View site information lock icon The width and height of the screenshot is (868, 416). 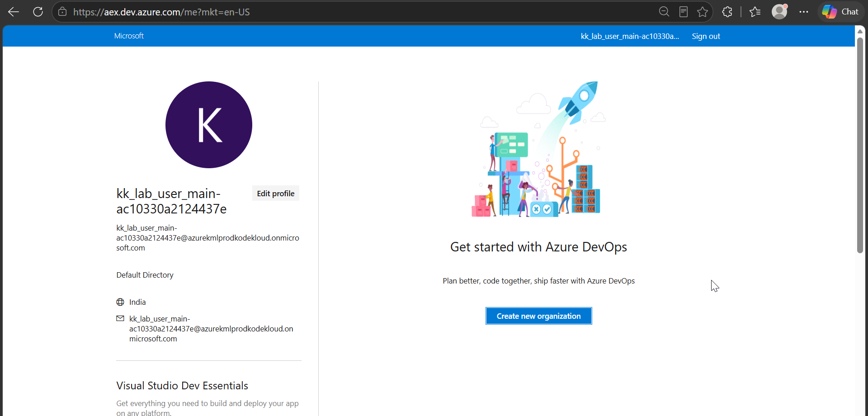[62, 12]
